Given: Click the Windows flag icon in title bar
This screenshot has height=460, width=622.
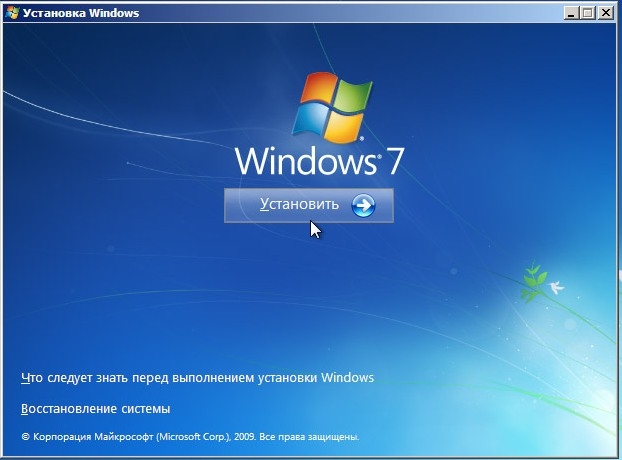Looking at the screenshot, I should 12,13.
